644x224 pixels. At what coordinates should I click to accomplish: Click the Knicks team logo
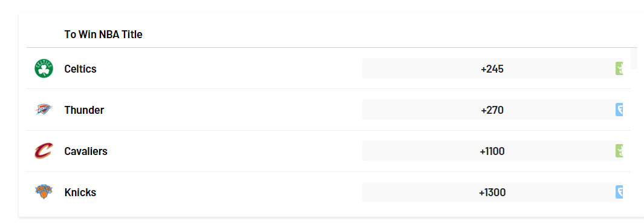coord(44,192)
